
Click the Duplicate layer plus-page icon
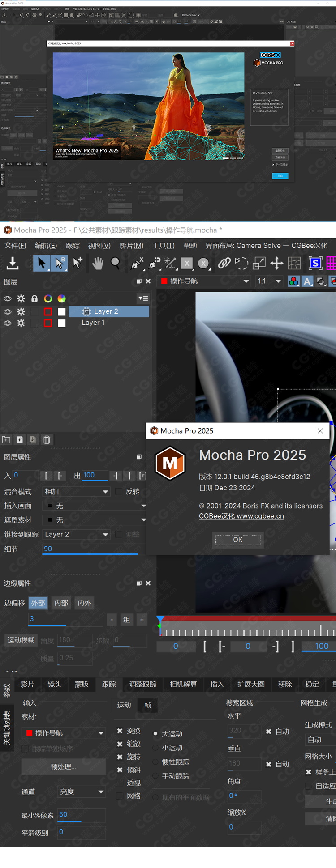coord(20,440)
